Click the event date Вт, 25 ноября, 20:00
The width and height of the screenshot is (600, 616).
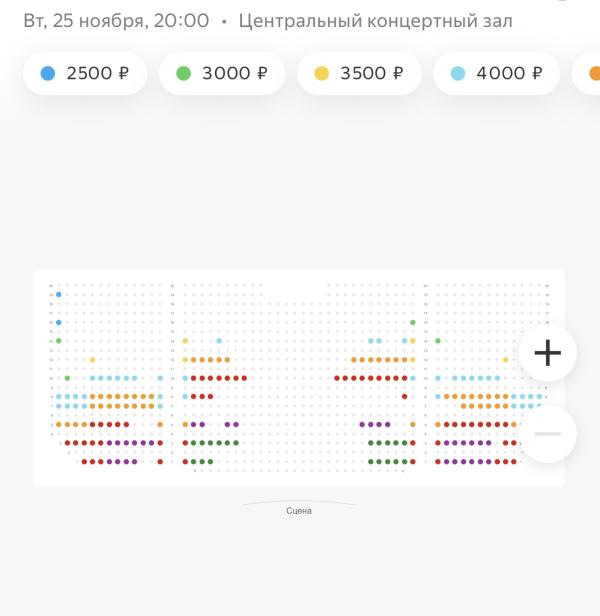(x=116, y=21)
